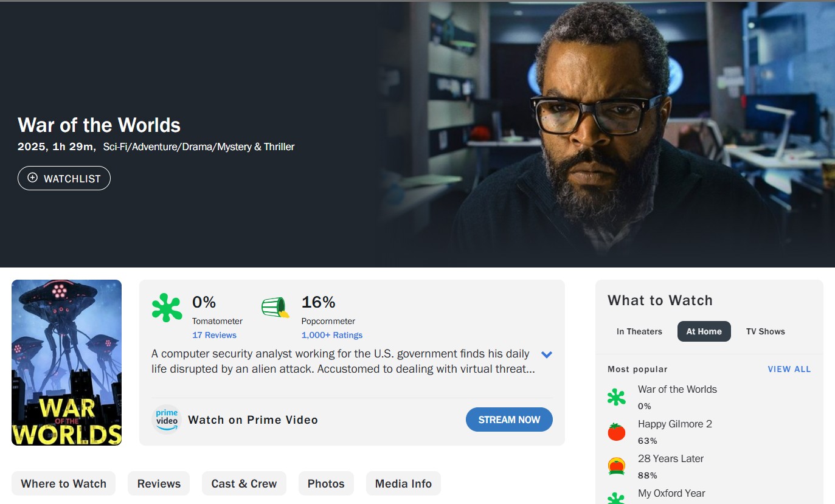Click the splat icon beside War of the Worlds in Most popular
The image size is (835, 504).
click(x=616, y=398)
